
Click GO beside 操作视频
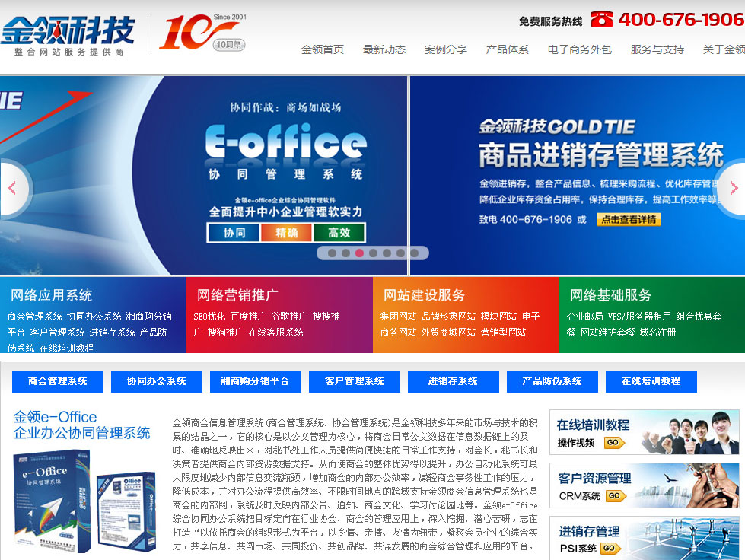614,443
